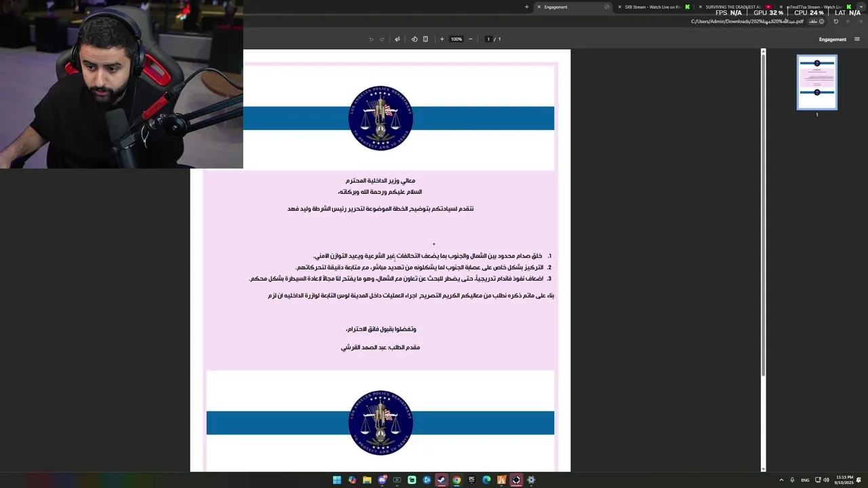Open the Windows Start menu
The image size is (868, 488).
click(337, 480)
